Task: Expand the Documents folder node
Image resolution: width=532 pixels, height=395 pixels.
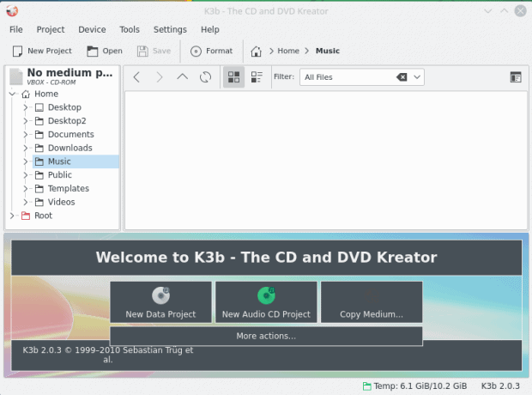Action: click(x=26, y=135)
